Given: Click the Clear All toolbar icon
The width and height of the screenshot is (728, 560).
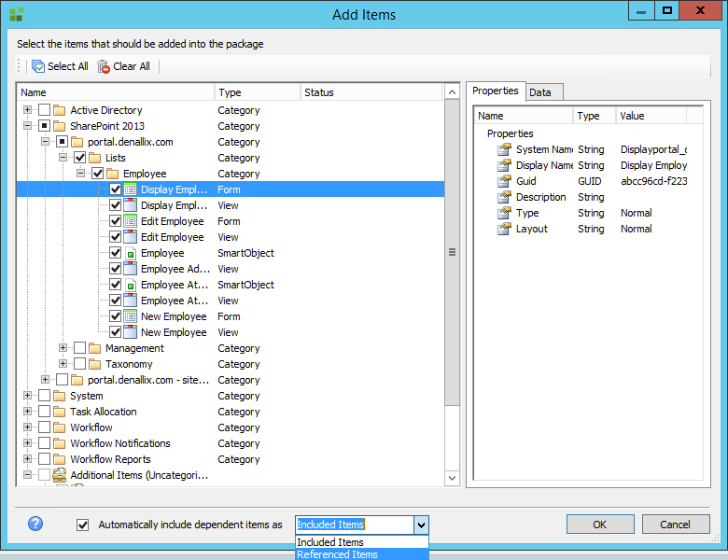Looking at the screenshot, I should 104,66.
